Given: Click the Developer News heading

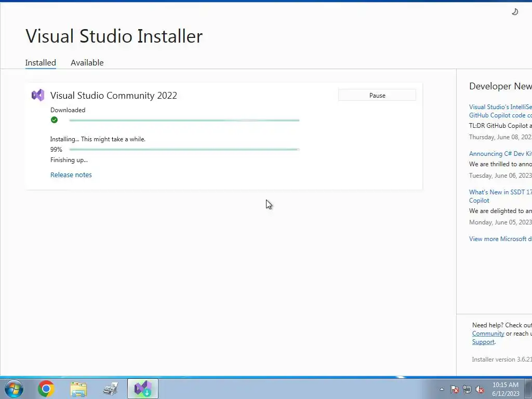Looking at the screenshot, I should coord(500,86).
